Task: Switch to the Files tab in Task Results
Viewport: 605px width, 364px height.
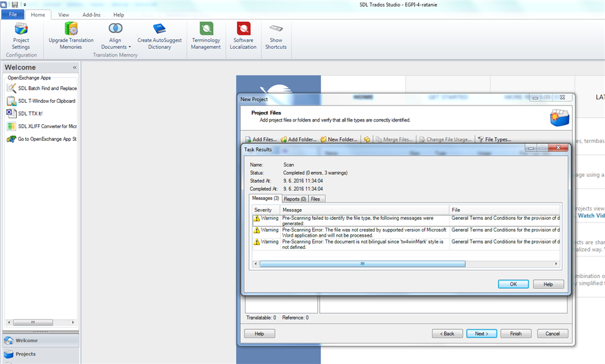Action: point(315,199)
